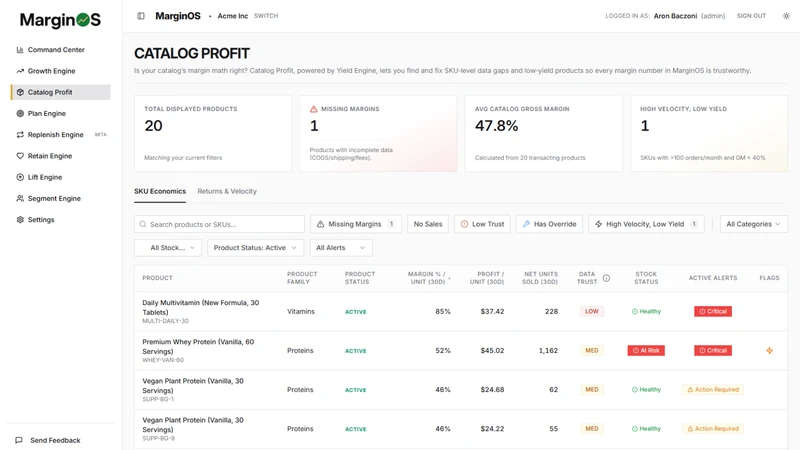Click the Send Feedback chat icon

coord(19,440)
